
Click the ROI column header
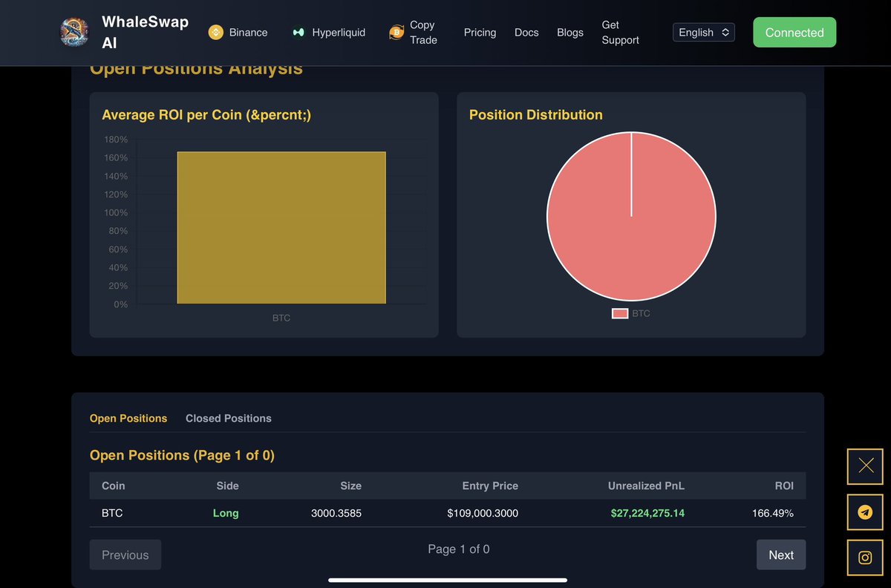coord(784,486)
